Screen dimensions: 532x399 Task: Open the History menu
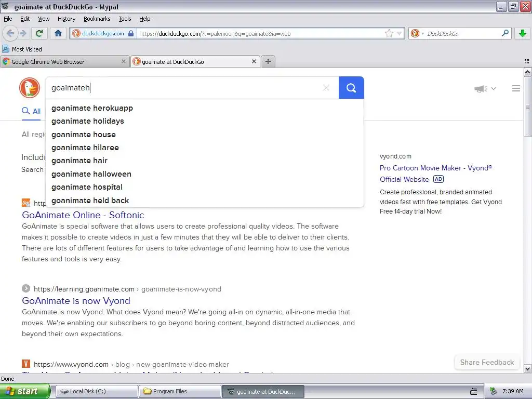66,19
